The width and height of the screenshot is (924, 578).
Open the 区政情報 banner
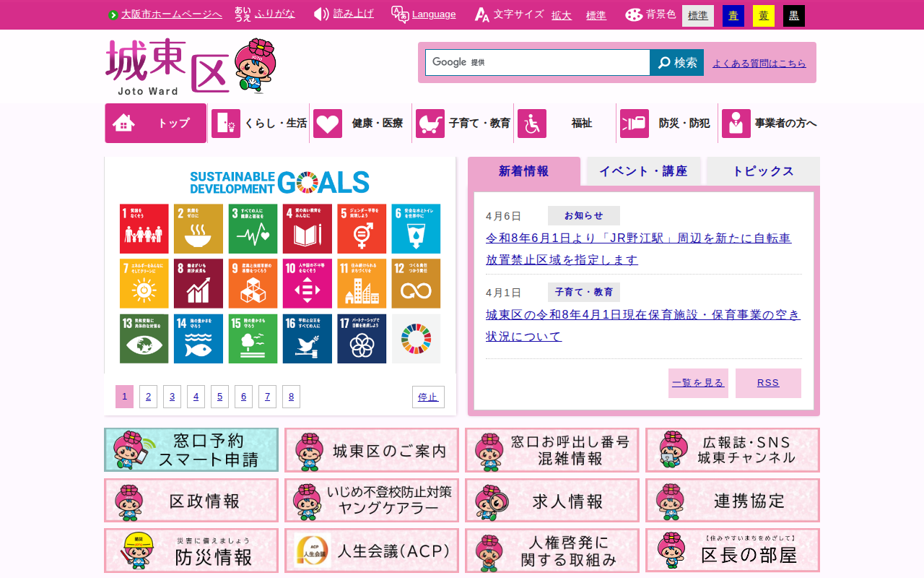click(191, 500)
